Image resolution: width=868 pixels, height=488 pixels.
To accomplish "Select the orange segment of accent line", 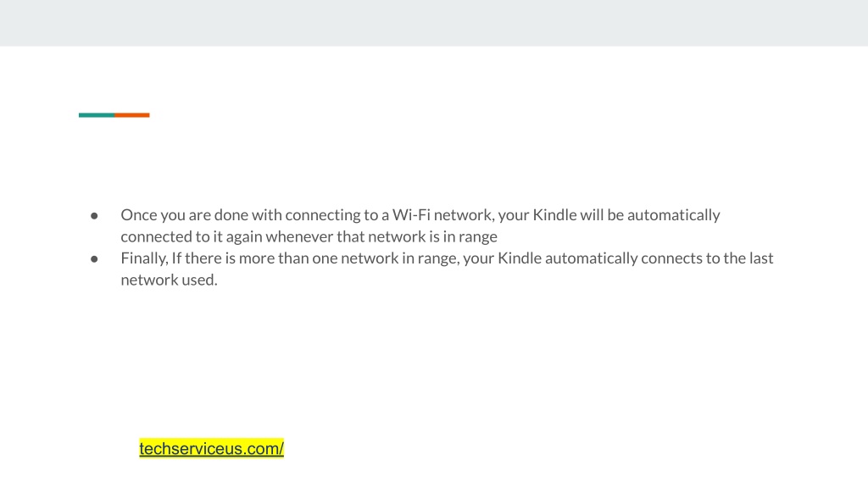I will pos(131,115).
